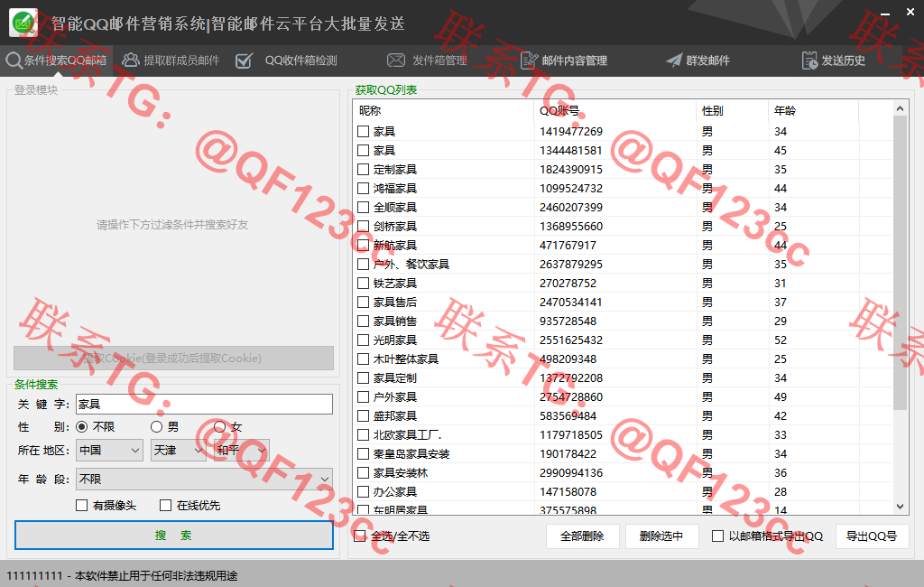The image size is (924, 587).
Task: Open the 条件搜索QQ邮箱 tab
Action: click(57, 61)
